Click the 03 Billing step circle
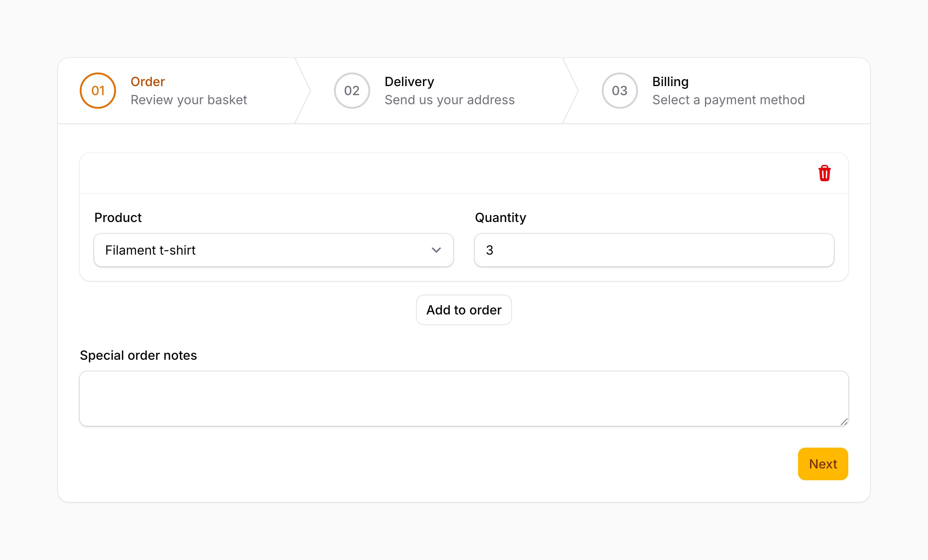Viewport: 928px width, 560px height. pyautogui.click(x=620, y=91)
